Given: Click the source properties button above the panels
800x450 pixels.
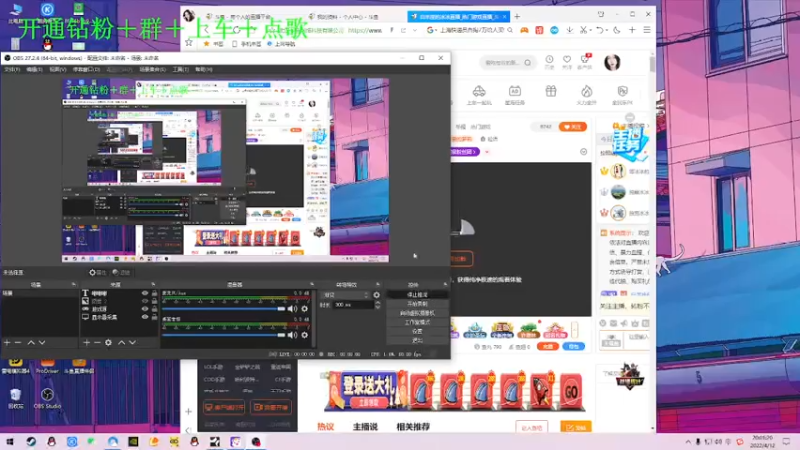Looking at the screenshot, I should coord(97,272).
